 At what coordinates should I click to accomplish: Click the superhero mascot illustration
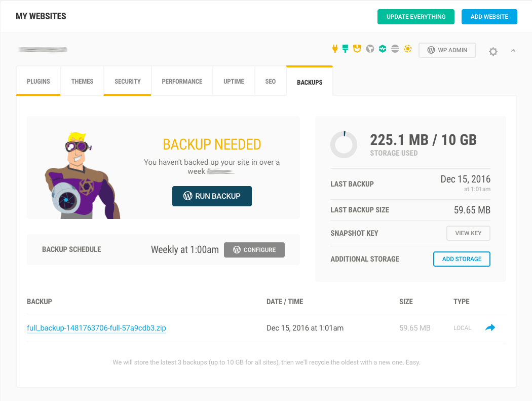click(83, 175)
